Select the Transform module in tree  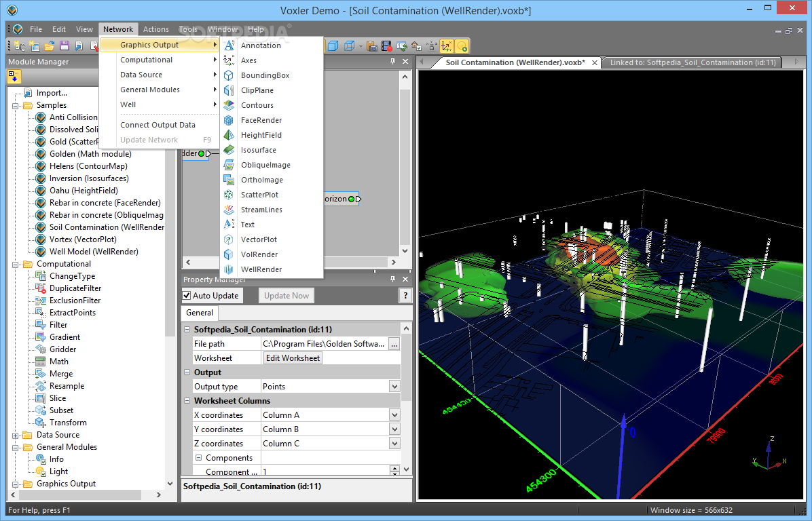(x=68, y=423)
